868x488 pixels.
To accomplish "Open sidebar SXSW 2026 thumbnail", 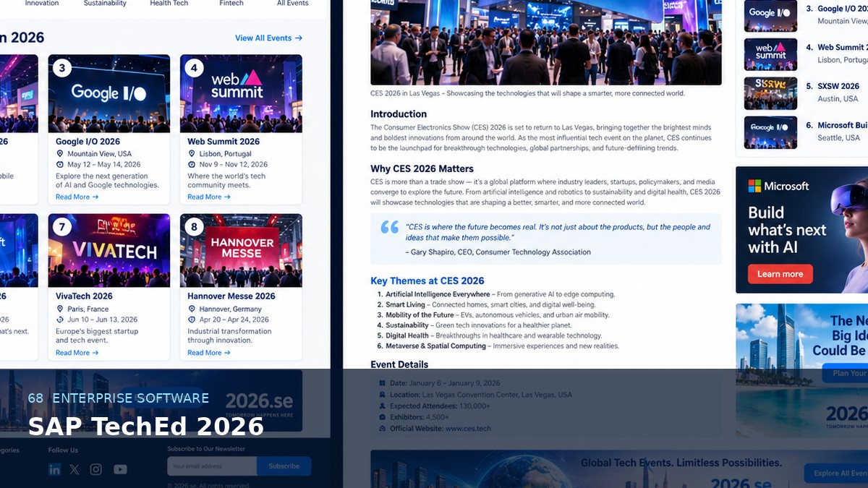I will click(770, 93).
